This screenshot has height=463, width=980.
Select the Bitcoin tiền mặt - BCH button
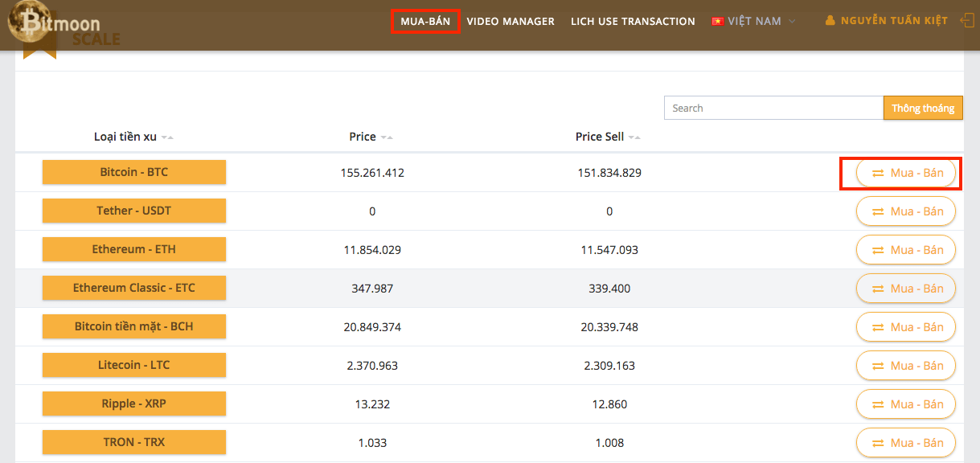pos(134,326)
